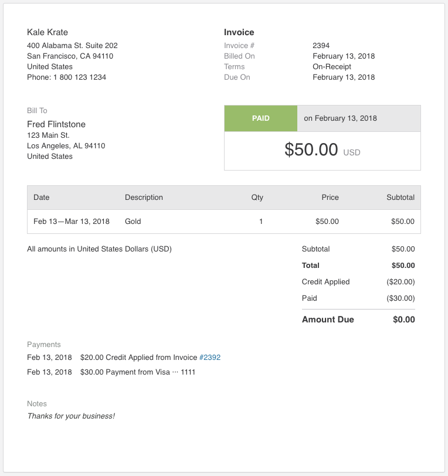The image size is (448, 476).
Task: Click the Date column header
Action: click(41, 198)
